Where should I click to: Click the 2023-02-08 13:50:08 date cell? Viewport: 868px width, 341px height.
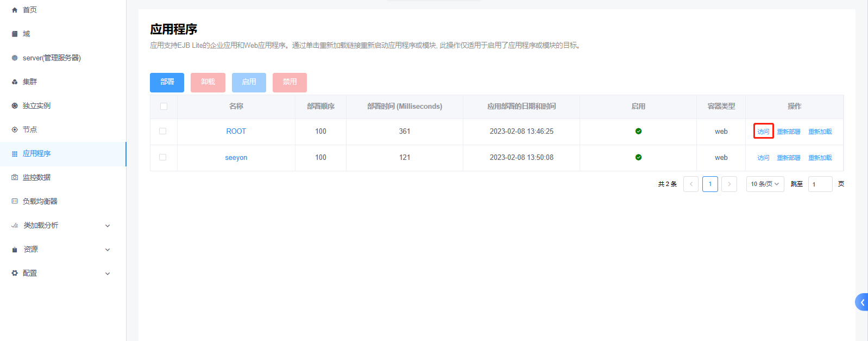(x=521, y=157)
